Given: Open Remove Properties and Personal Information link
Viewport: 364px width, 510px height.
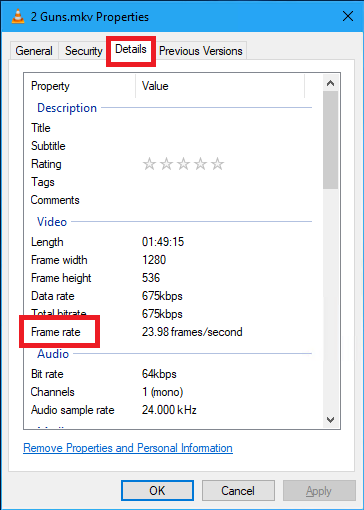Looking at the screenshot, I should [128, 448].
